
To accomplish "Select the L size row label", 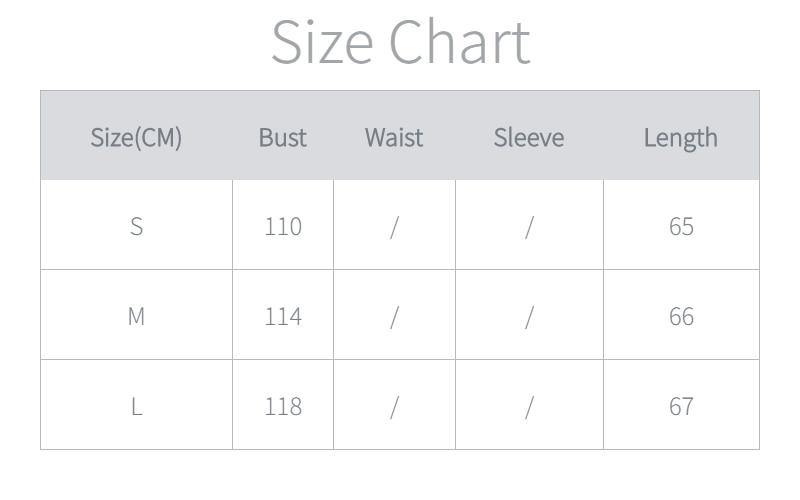I will pos(136,406).
